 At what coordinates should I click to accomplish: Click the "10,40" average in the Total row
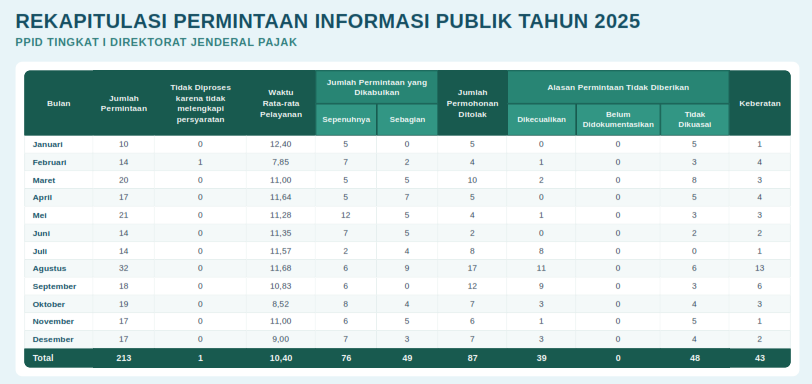281,358
